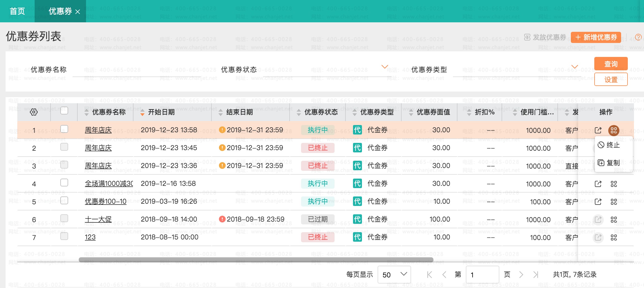Sort by 结束日期 column
Screen dimensions: 644x288
coord(220,112)
